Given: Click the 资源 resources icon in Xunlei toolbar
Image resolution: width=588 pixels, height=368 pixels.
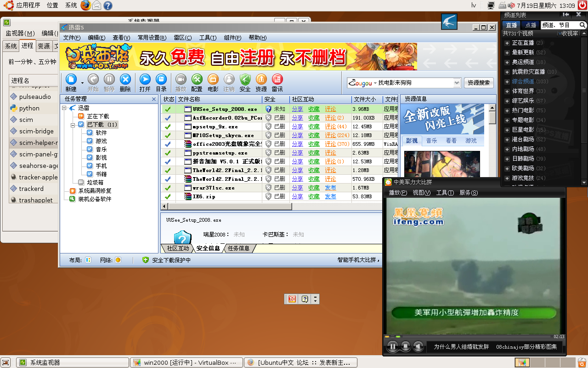Looking at the screenshot, I should click(x=261, y=79).
